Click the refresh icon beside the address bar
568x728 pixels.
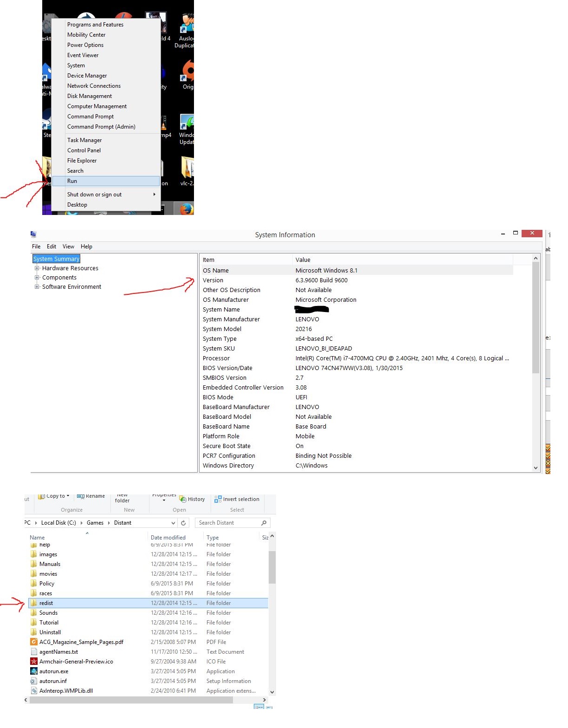point(183,523)
